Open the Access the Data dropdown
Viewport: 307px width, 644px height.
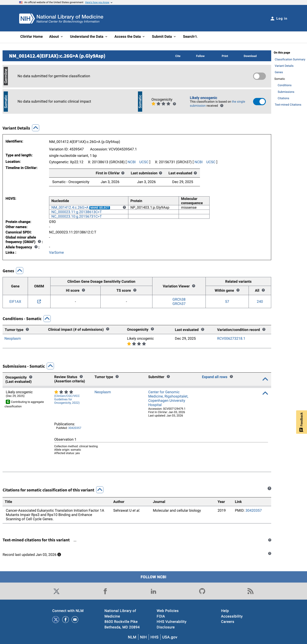pos(129,36)
